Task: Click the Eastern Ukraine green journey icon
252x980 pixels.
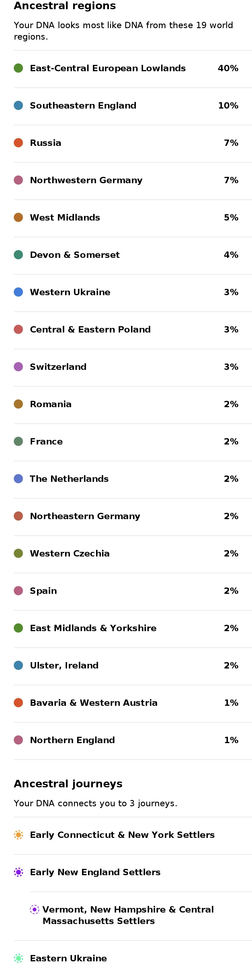Action: (18, 958)
